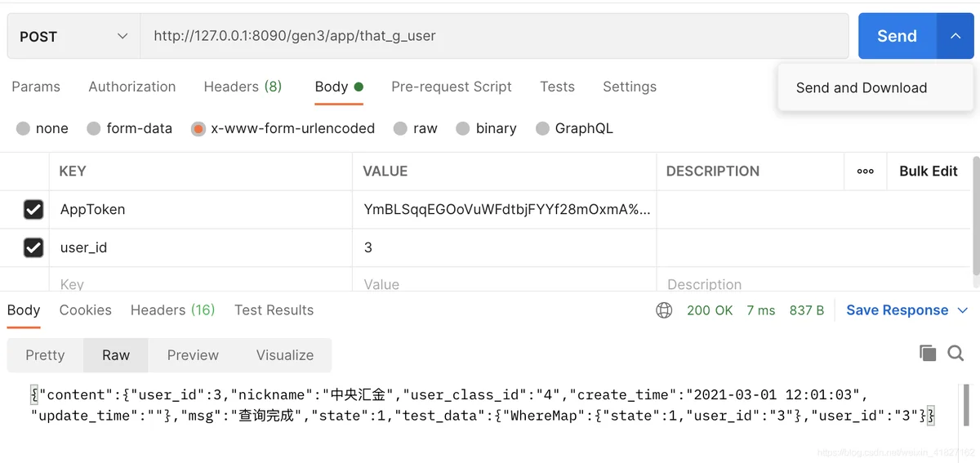The width and height of the screenshot is (980, 463).
Task: Switch to the Authorization tab
Action: click(x=131, y=87)
